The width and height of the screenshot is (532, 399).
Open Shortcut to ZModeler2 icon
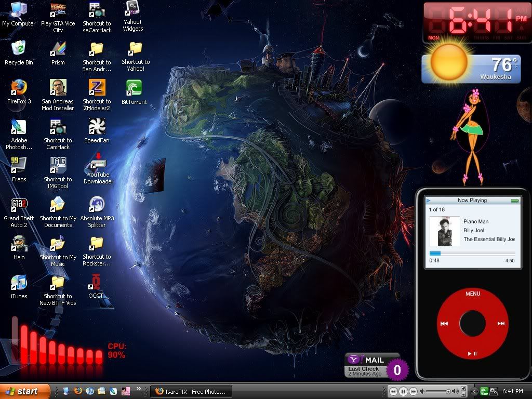97,88
